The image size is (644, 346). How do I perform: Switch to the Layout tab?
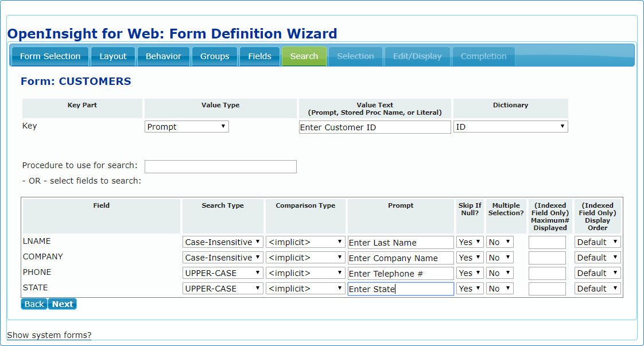pos(113,56)
